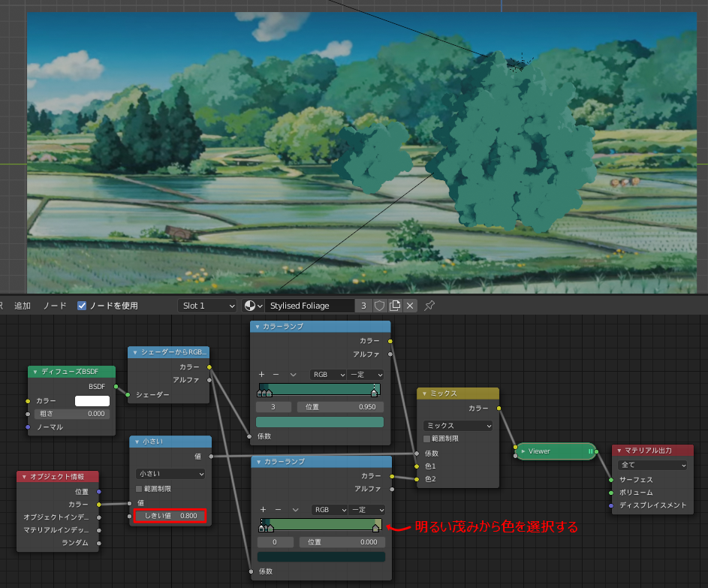Open chevron tools menu in upper color ramp
Viewport: 708px width, 588px height.
(x=293, y=375)
